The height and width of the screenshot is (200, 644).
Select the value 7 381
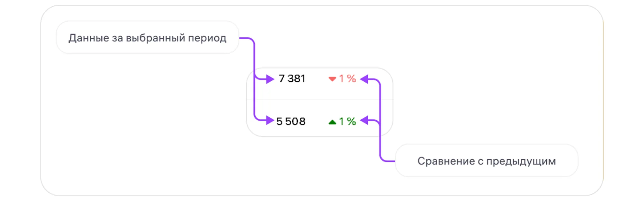coord(292,78)
